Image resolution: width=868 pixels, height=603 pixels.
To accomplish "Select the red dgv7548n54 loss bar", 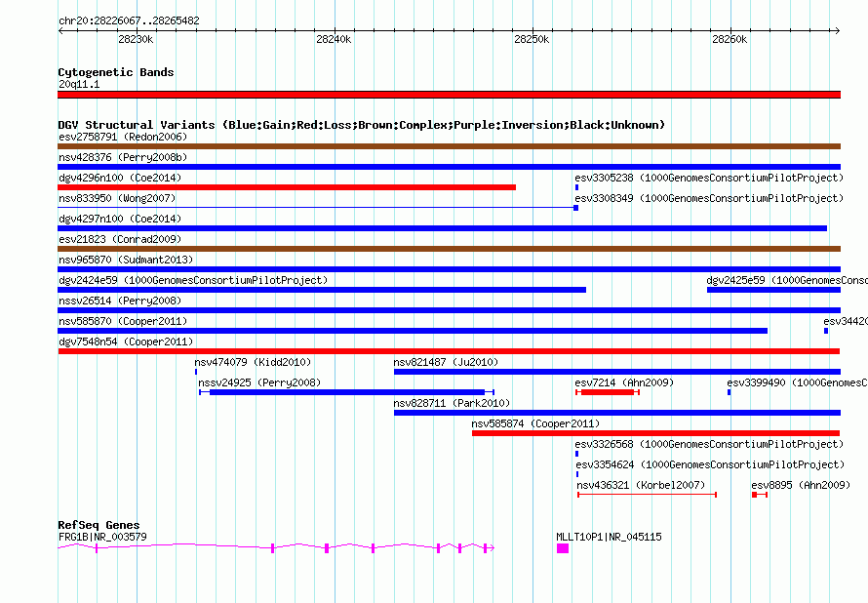I will tap(449, 351).
